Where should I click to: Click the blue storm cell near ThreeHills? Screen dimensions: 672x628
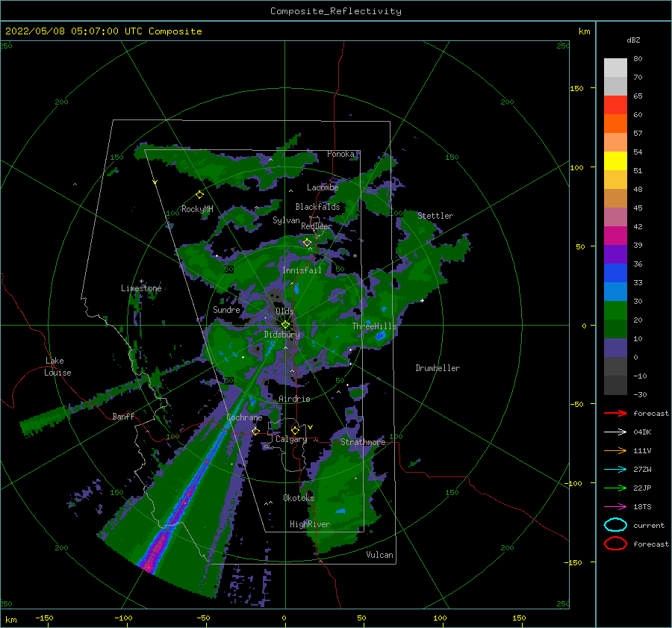pos(381,335)
